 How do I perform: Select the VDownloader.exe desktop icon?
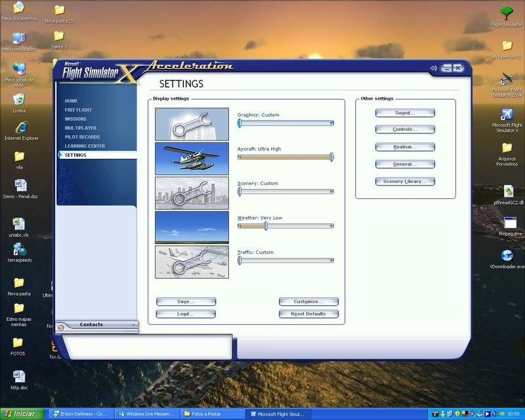[507, 256]
